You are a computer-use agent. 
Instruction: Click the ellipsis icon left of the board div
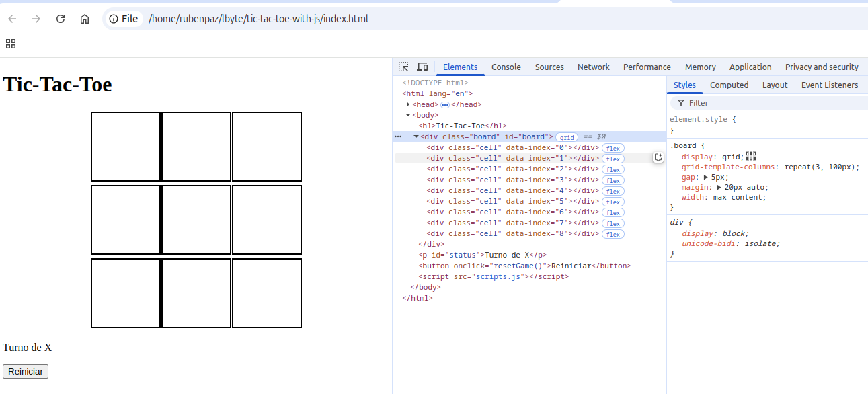point(398,136)
